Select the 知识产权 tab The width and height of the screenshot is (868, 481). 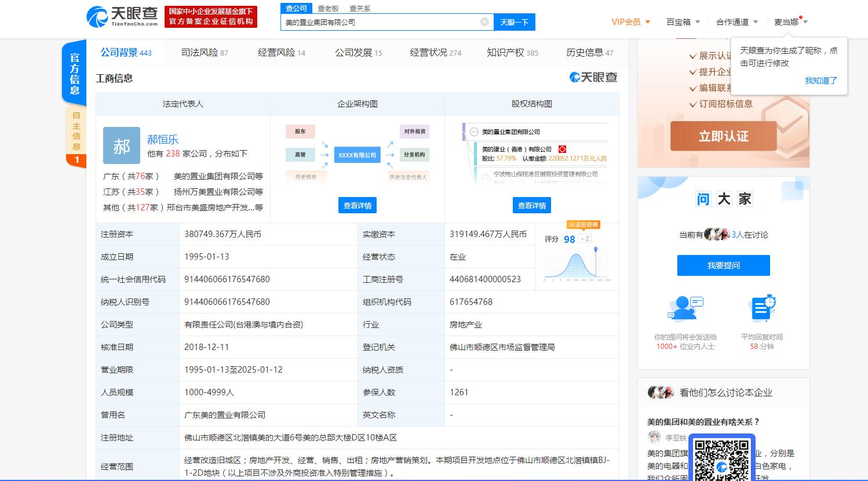(512, 52)
